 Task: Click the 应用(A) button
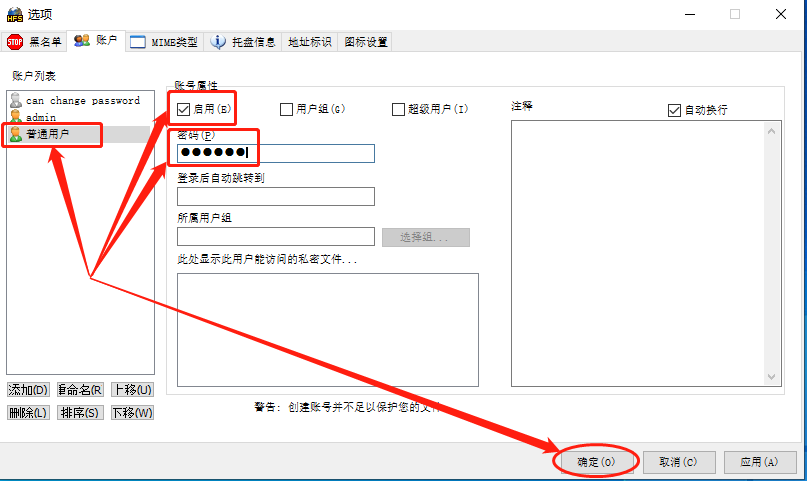click(x=760, y=462)
